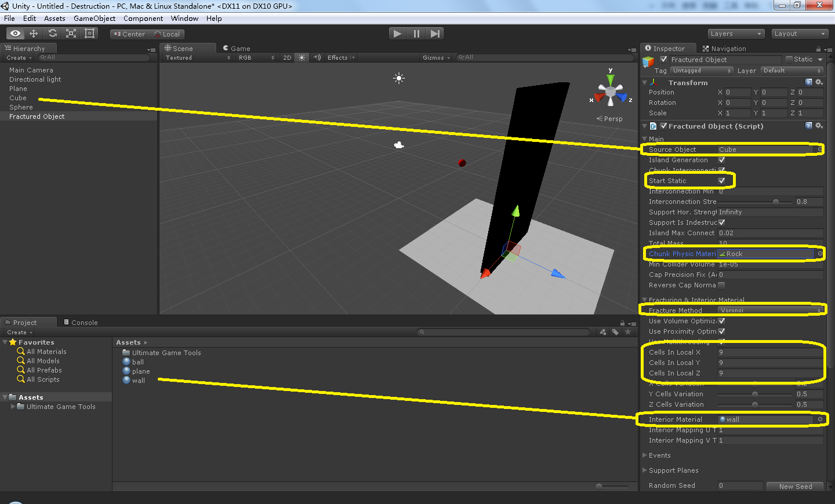Viewport: 835px width, 504px height.
Task: Toggle Fractured Object script enabled checkbox
Action: 663,126
